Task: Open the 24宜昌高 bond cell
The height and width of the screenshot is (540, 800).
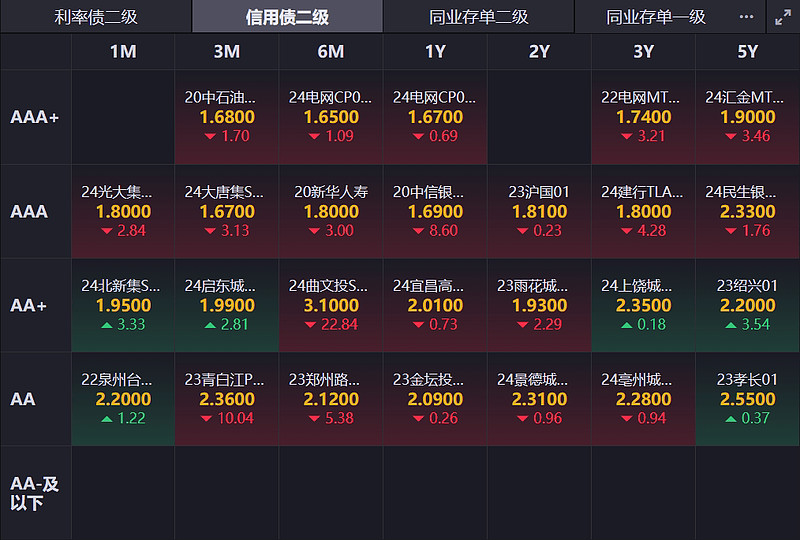Action: [x=435, y=306]
